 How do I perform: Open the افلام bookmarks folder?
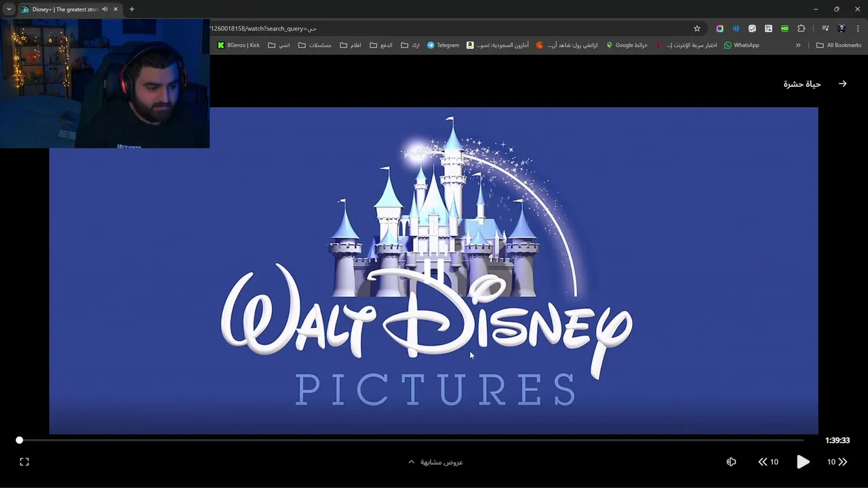point(351,45)
